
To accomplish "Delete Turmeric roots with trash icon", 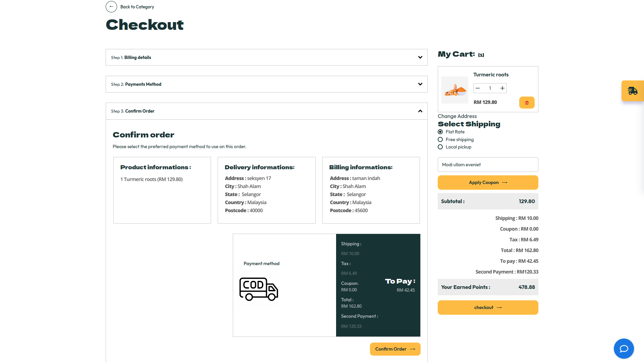I will [527, 103].
